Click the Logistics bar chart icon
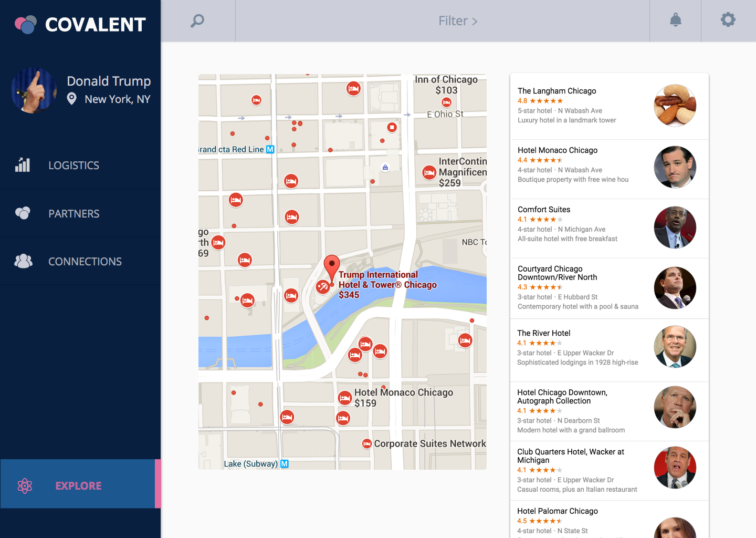 (x=23, y=165)
